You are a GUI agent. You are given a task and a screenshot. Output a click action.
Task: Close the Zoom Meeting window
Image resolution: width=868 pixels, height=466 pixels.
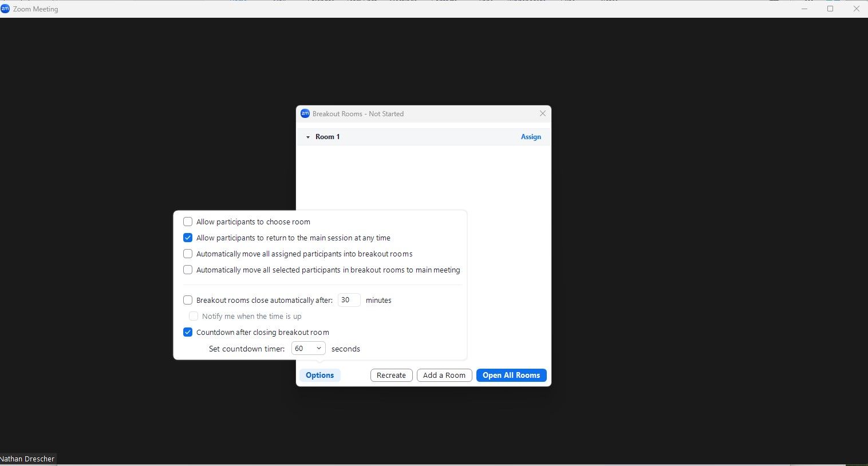tap(856, 9)
